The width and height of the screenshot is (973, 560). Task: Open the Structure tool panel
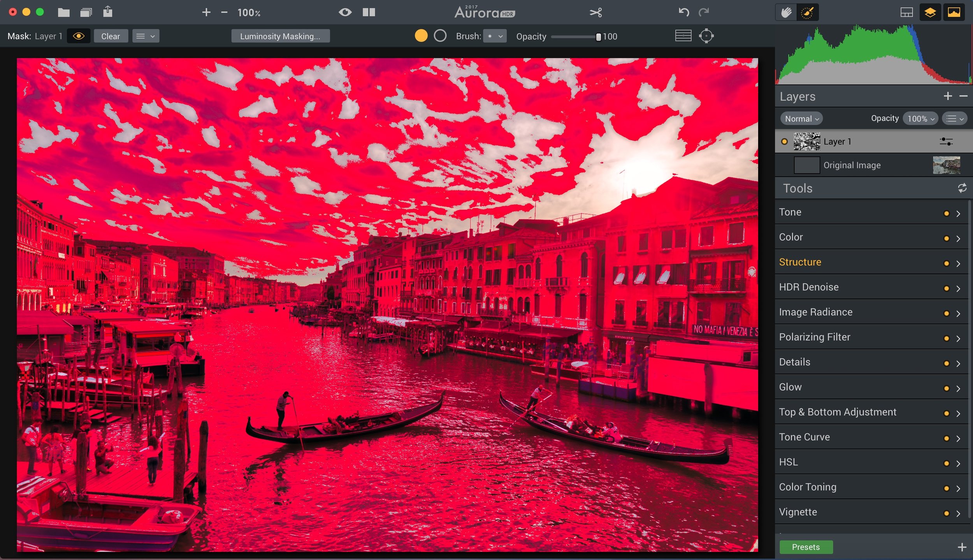pyautogui.click(x=871, y=262)
